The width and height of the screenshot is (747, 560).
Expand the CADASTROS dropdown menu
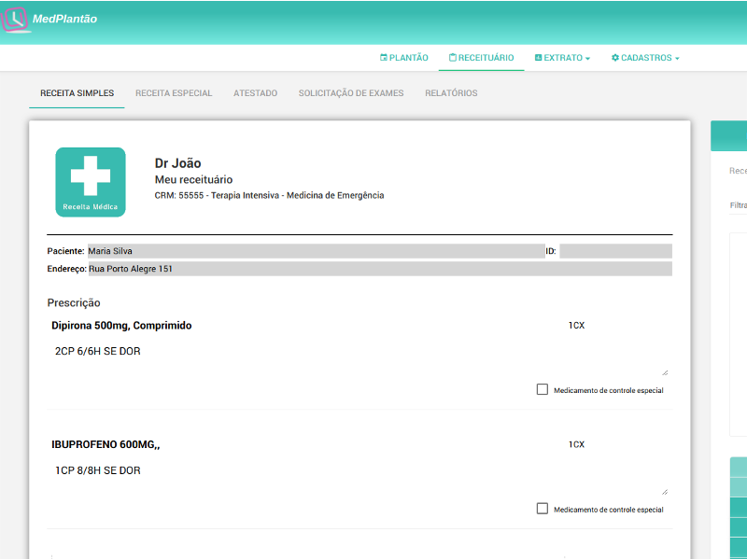coord(645,58)
